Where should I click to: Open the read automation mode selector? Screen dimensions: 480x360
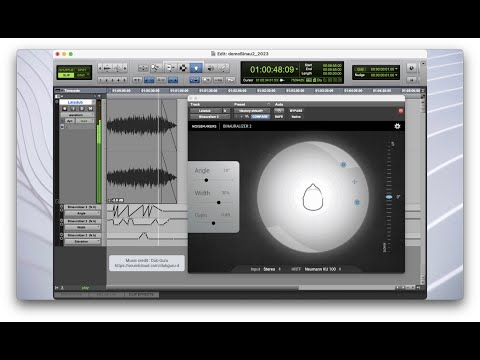pos(84,121)
